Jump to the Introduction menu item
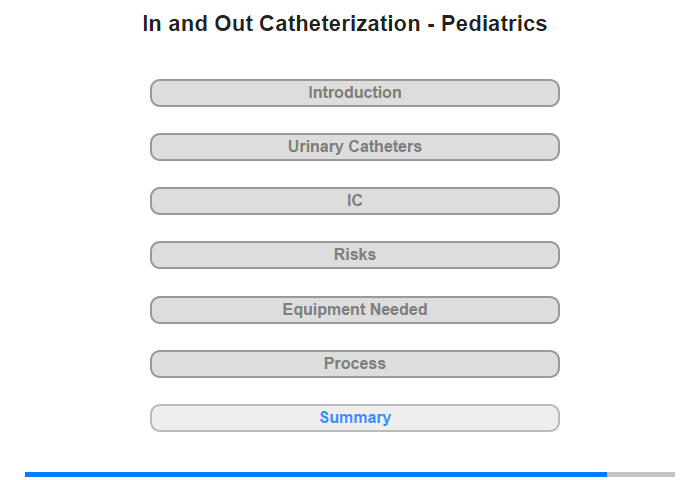This screenshot has width=700, height=480. (x=354, y=93)
